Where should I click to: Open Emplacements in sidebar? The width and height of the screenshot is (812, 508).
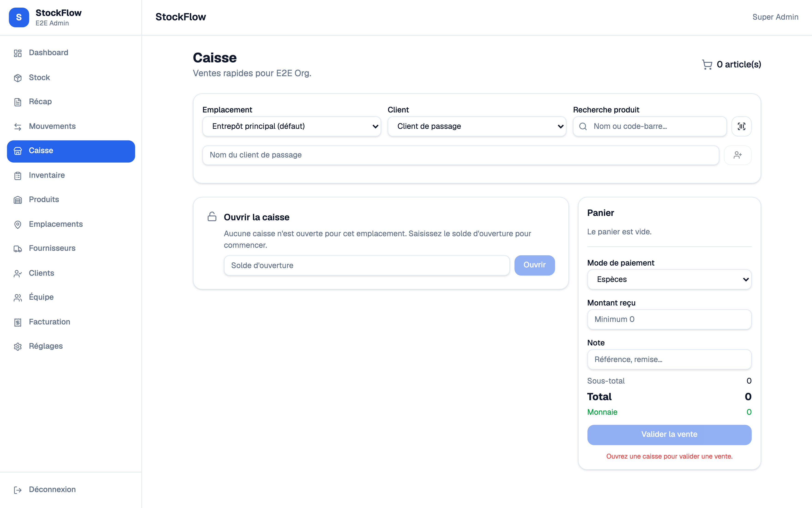click(x=71, y=224)
